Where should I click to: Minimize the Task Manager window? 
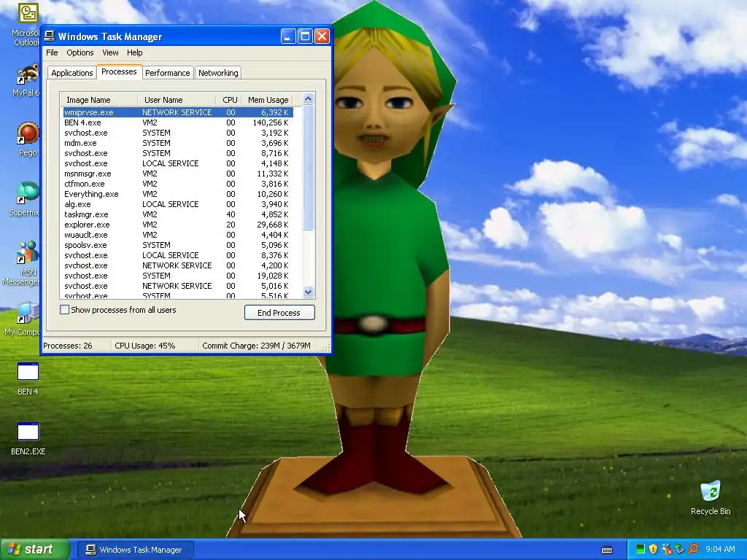tap(288, 36)
